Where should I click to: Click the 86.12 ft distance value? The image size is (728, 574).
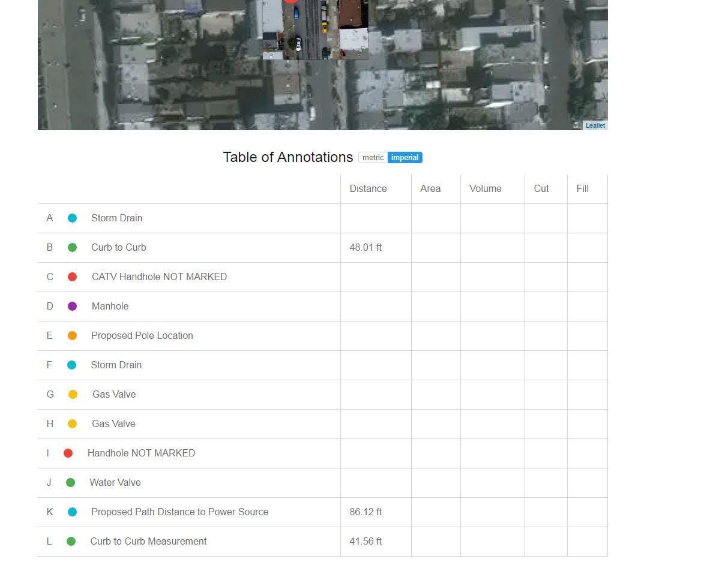click(x=366, y=512)
